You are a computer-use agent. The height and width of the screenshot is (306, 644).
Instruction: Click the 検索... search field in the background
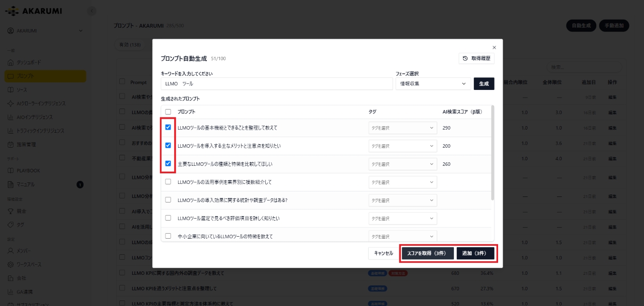(584, 67)
